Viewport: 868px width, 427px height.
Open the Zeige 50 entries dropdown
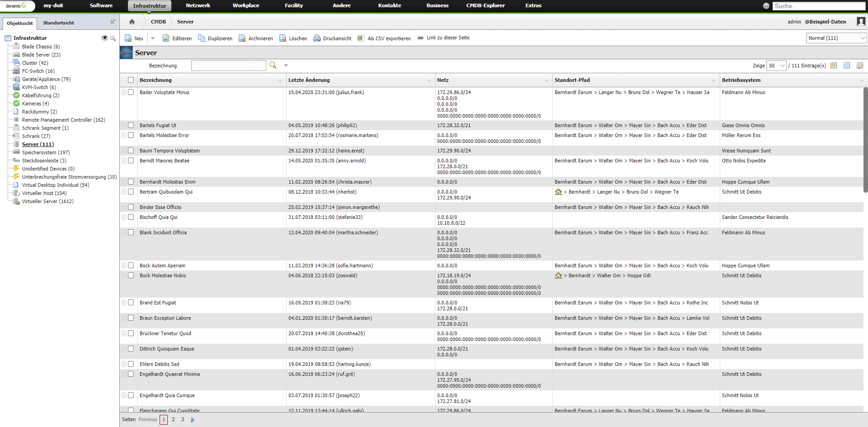(x=776, y=66)
